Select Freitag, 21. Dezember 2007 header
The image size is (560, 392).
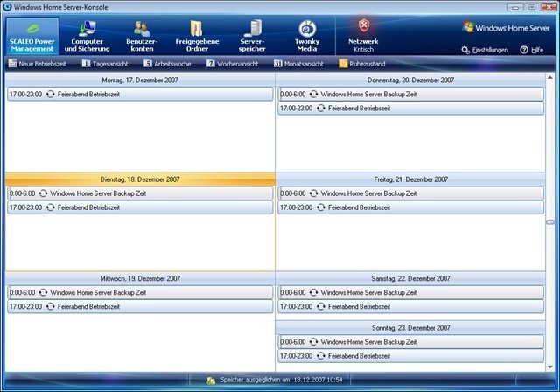pyautogui.click(x=410, y=179)
